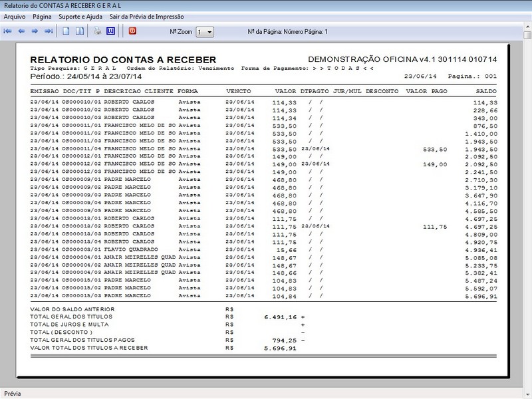The height and width of the screenshot is (399, 532).
Task: Print the report using printer icon
Action: [97, 31]
